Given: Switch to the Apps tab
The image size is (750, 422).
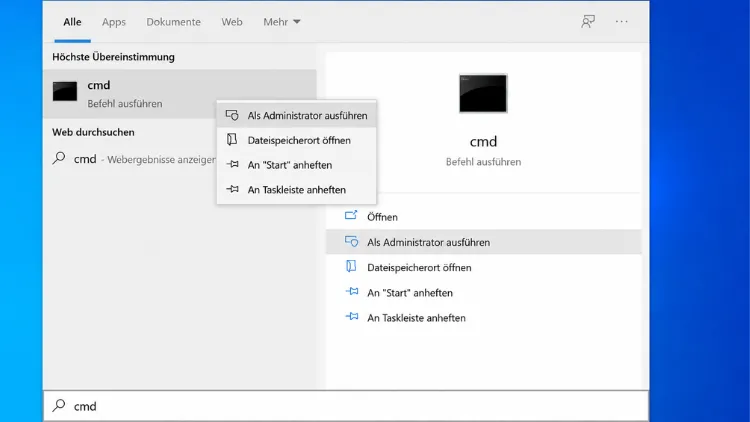Looking at the screenshot, I should pos(114,22).
